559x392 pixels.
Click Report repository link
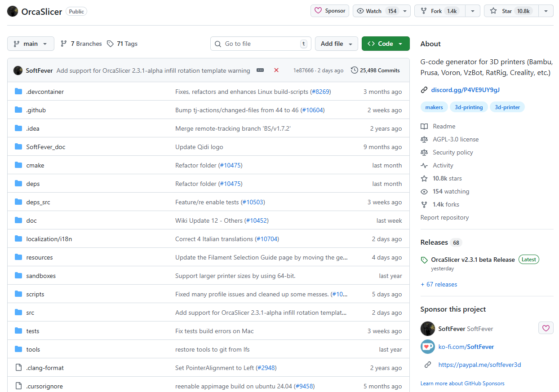point(444,217)
